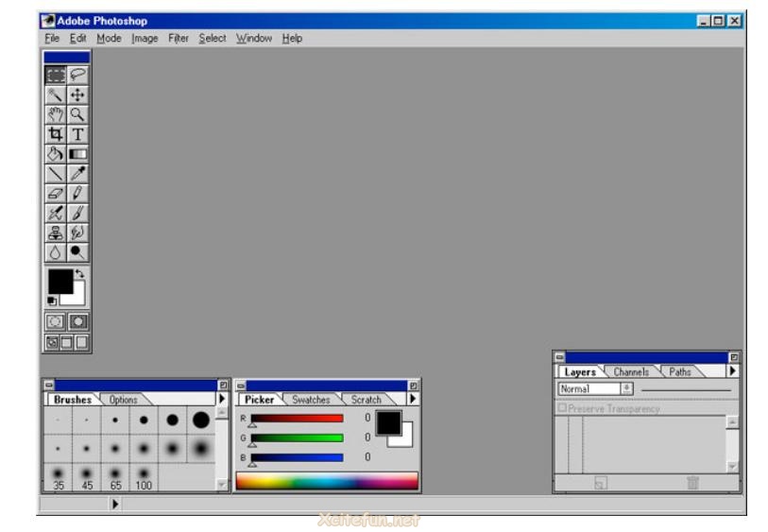Switch to the Channels tab
This screenshot has width=768, height=532.
631,371
